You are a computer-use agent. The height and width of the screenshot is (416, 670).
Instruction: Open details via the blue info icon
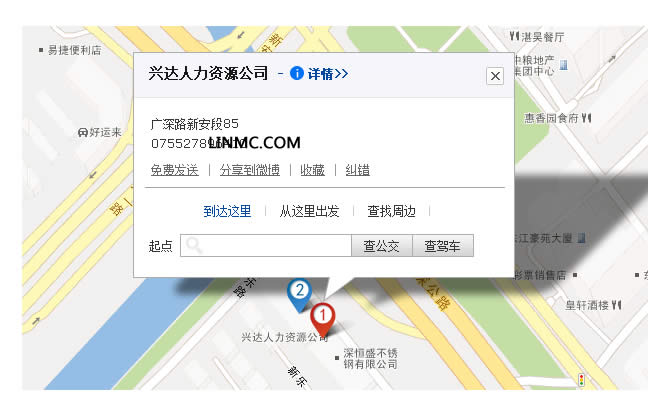(297, 73)
